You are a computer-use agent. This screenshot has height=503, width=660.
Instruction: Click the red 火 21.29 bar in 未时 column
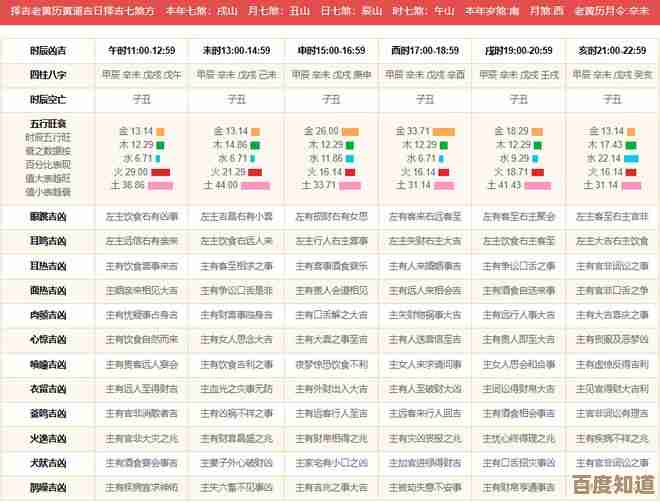(248, 172)
